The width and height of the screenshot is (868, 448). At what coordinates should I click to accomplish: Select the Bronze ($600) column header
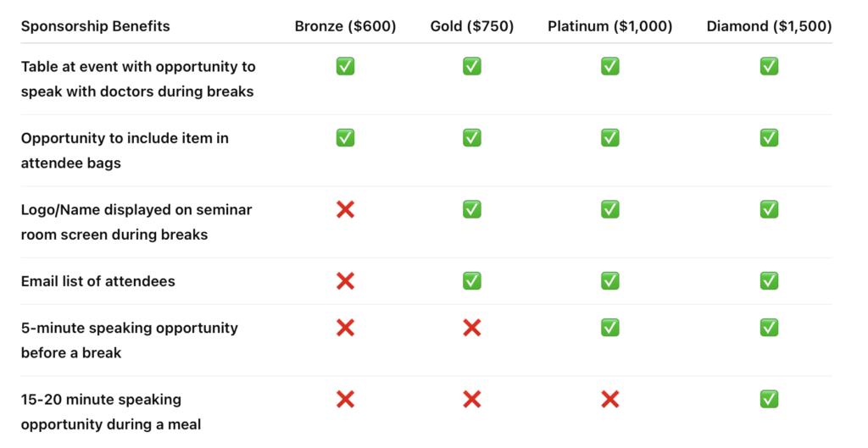coord(345,26)
